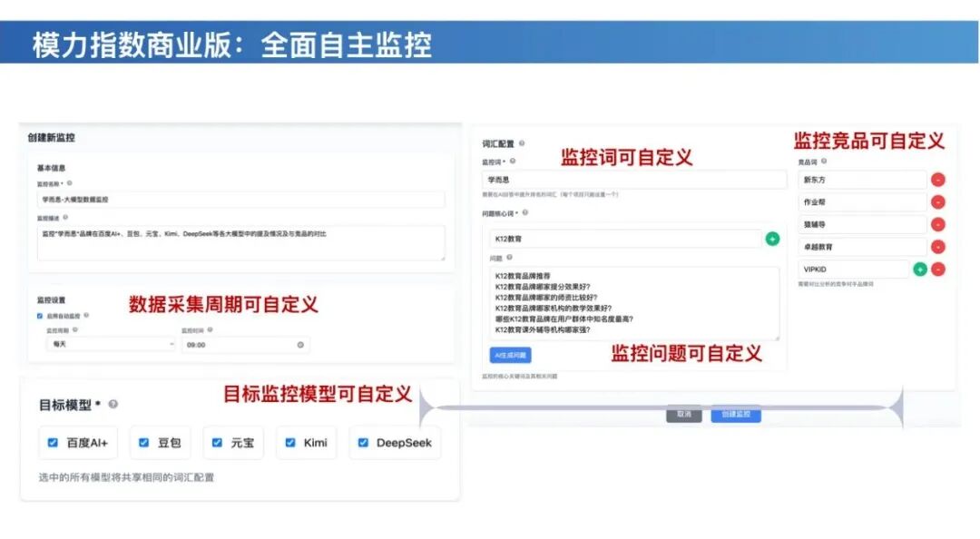Open the 每天 monitoring period dropdown
The width and height of the screenshot is (980, 539).
click(x=111, y=345)
